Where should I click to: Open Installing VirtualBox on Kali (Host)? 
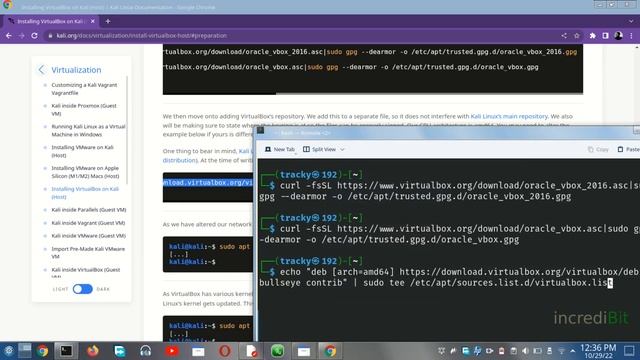click(85, 193)
